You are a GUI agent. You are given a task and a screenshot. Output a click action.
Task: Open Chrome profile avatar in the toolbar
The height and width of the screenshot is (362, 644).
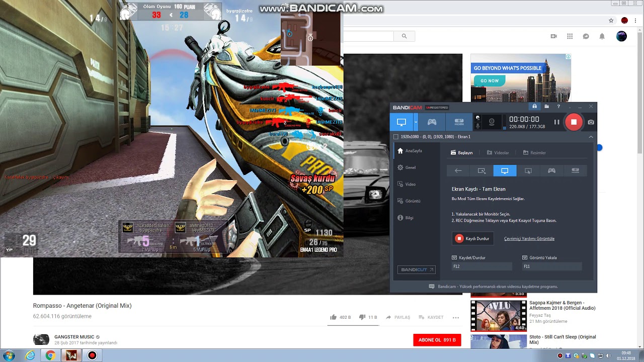click(x=624, y=21)
